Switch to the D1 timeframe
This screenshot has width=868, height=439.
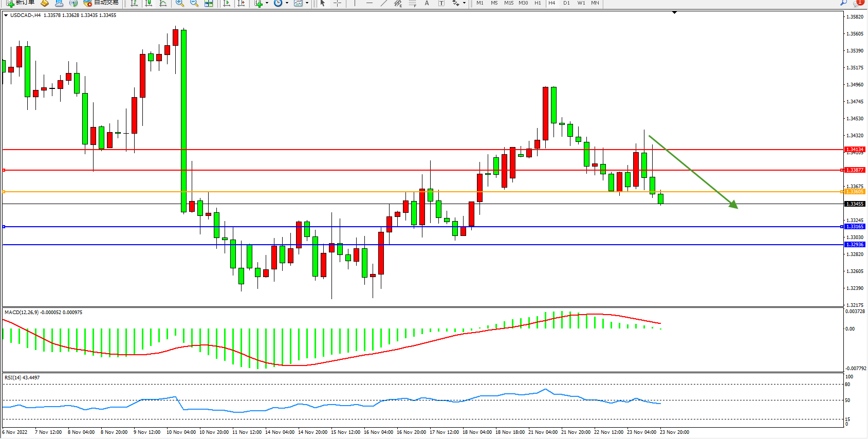tap(566, 3)
